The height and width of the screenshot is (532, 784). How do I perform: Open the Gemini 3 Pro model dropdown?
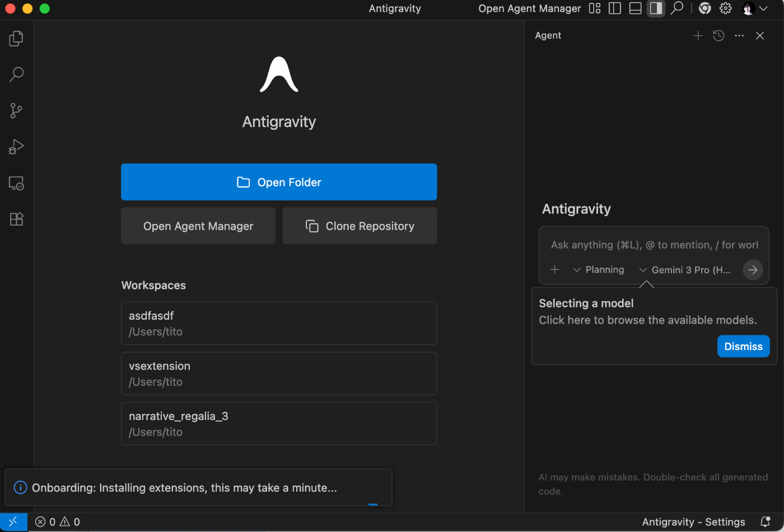(685, 270)
